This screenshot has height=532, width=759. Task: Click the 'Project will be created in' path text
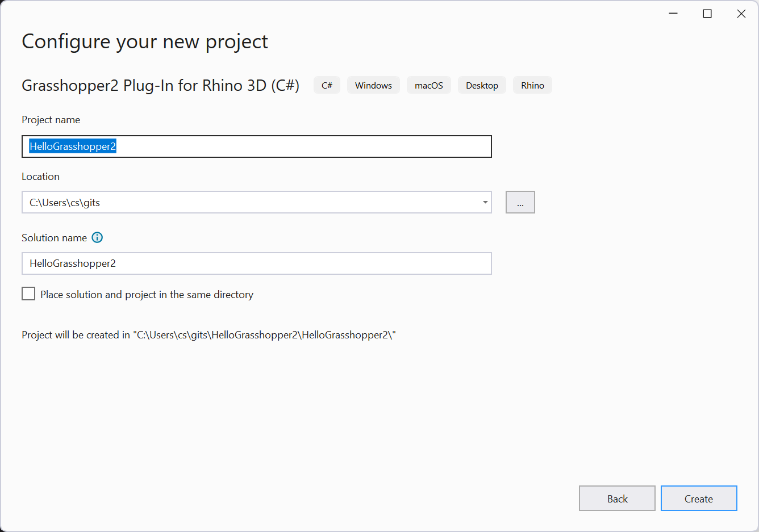click(x=208, y=335)
